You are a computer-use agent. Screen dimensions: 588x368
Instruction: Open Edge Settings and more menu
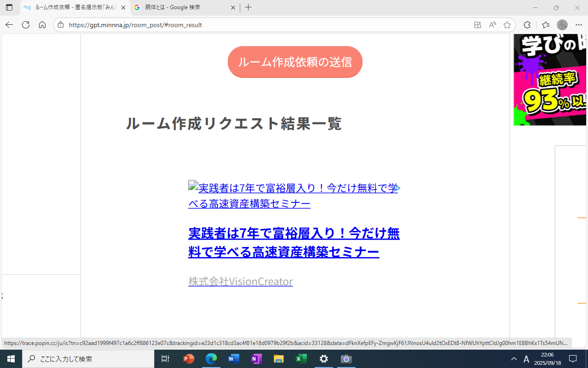pyautogui.click(x=579, y=25)
